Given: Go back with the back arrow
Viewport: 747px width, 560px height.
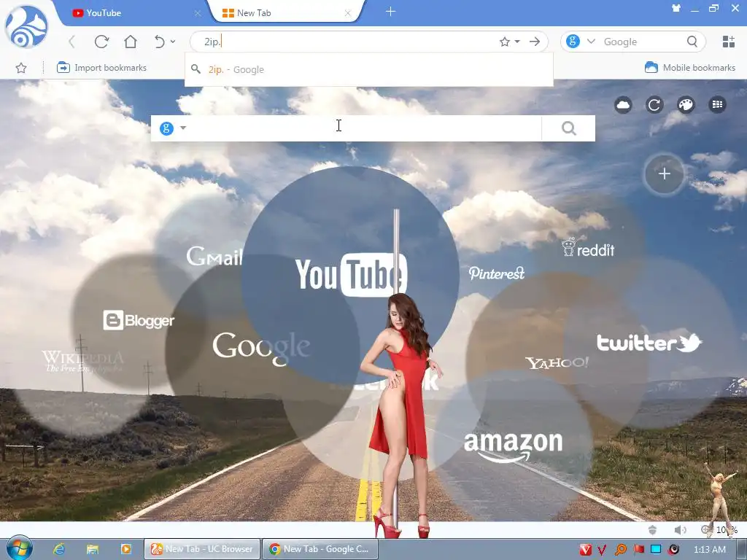Looking at the screenshot, I should 72,42.
